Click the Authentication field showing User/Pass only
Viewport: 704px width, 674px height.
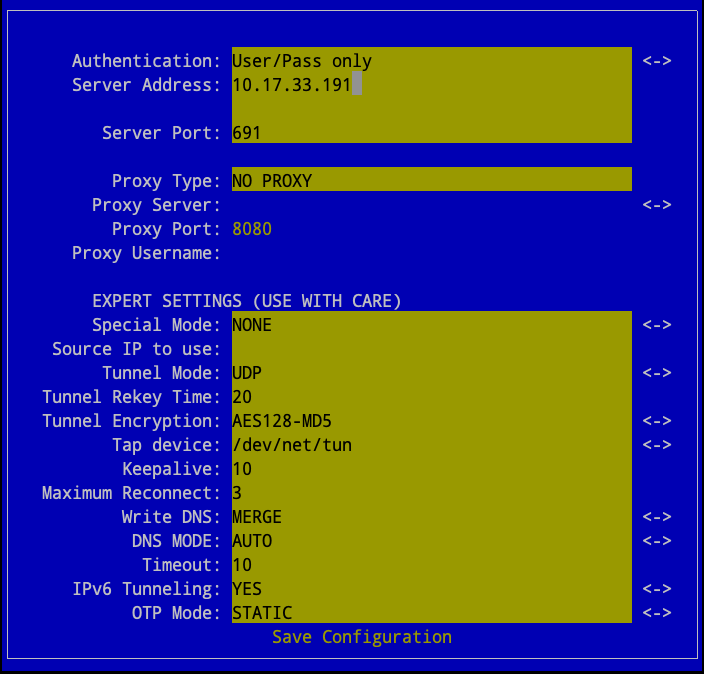coord(431,61)
